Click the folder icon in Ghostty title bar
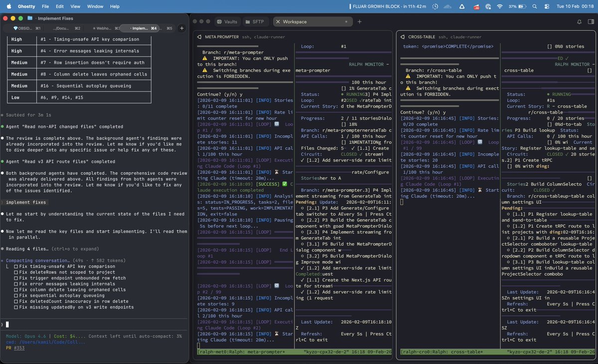Screen dimensions: 598x364 click(x=30, y=18)
